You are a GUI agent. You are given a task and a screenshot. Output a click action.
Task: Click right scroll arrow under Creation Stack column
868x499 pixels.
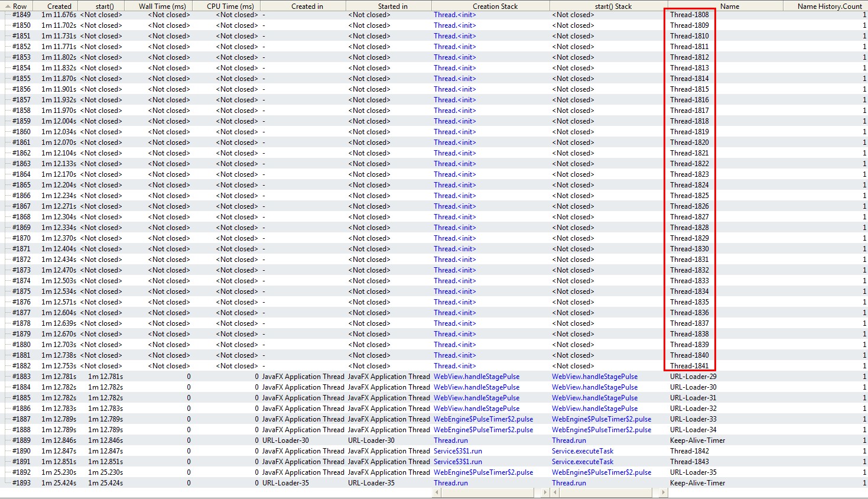[x=545, y=492]
